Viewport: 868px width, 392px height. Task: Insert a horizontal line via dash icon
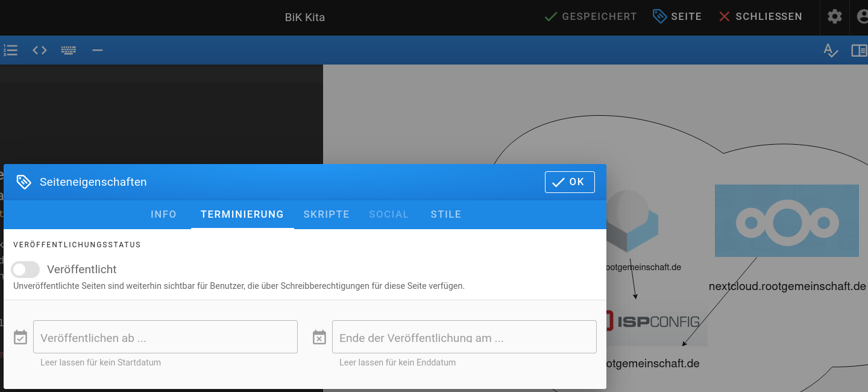click(x=97, y=50)
